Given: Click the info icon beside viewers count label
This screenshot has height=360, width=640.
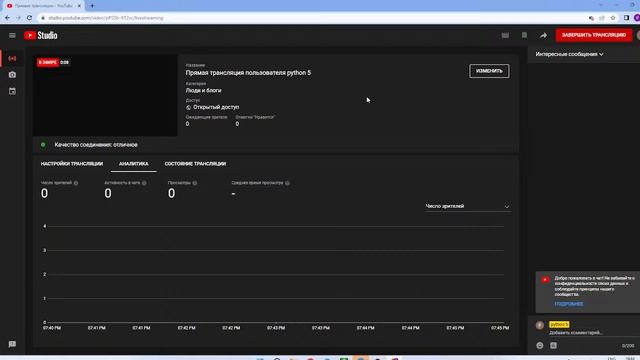Looking at the screenshot, I should (x=76, y=183).
